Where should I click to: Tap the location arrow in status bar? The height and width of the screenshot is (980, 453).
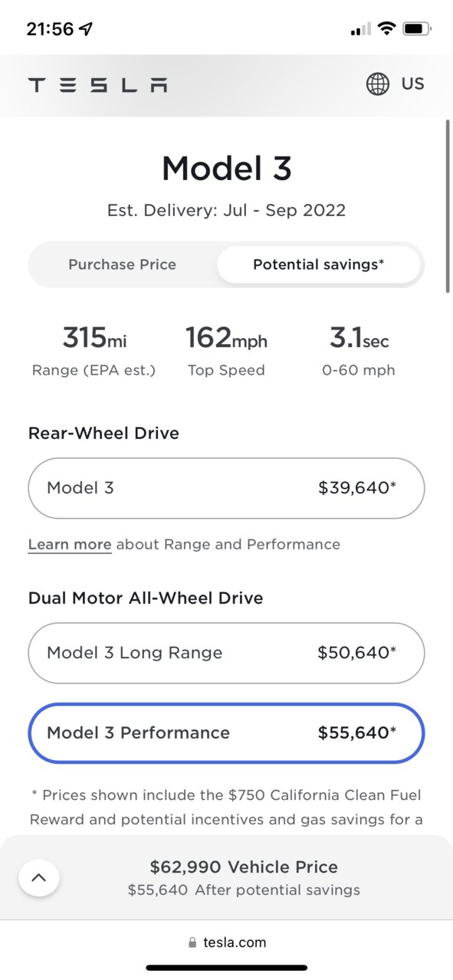[x=86, y=29]
